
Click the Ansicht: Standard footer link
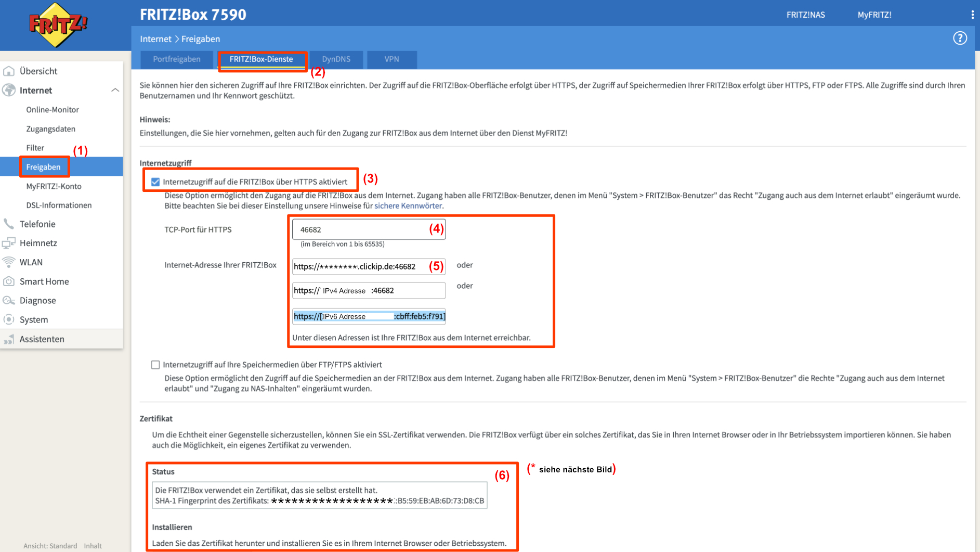[x=50, y=546]
